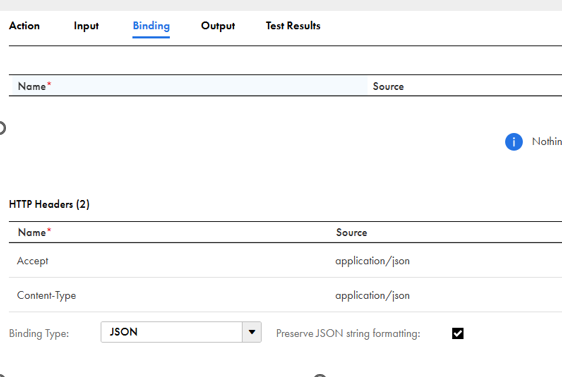Click the JSON binding type field
The height and width of the screenshot is (377, 562).
coord(172,332)
